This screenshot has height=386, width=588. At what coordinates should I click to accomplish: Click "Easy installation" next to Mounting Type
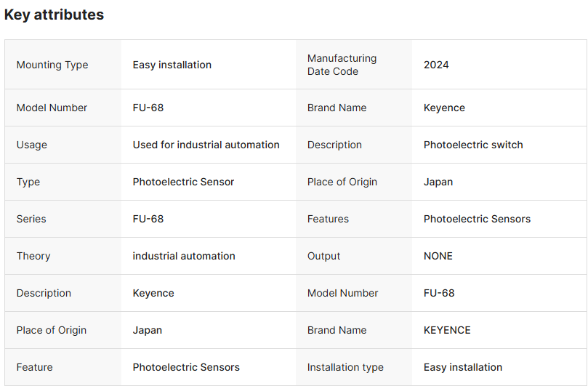pyautogui.click(x=172, y=65)
